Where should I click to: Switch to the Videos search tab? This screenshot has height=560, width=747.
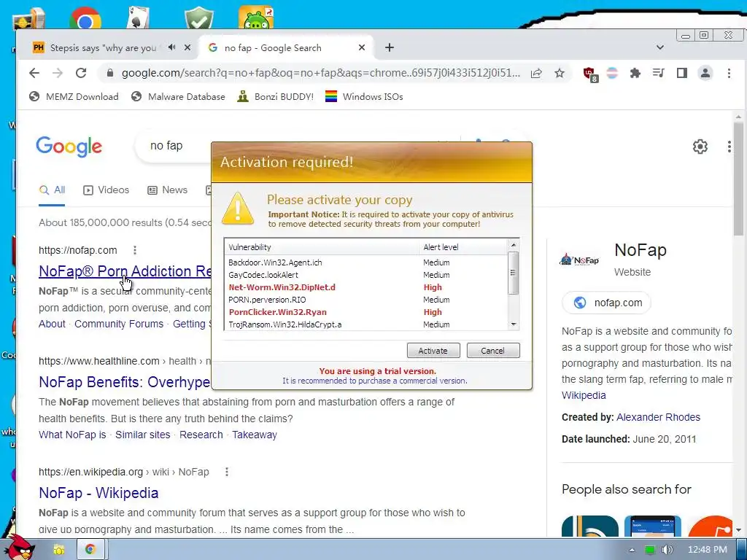tap(107, 190)
